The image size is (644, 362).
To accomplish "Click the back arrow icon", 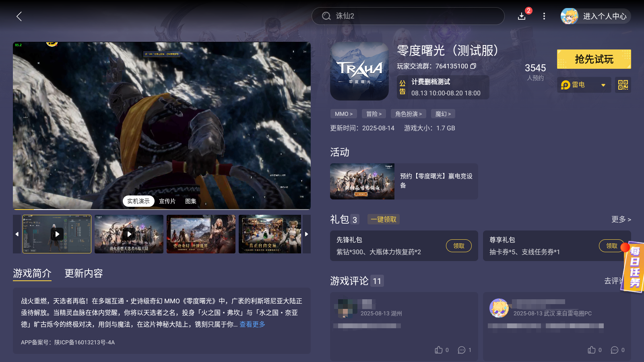I will [x=19, y=16].
